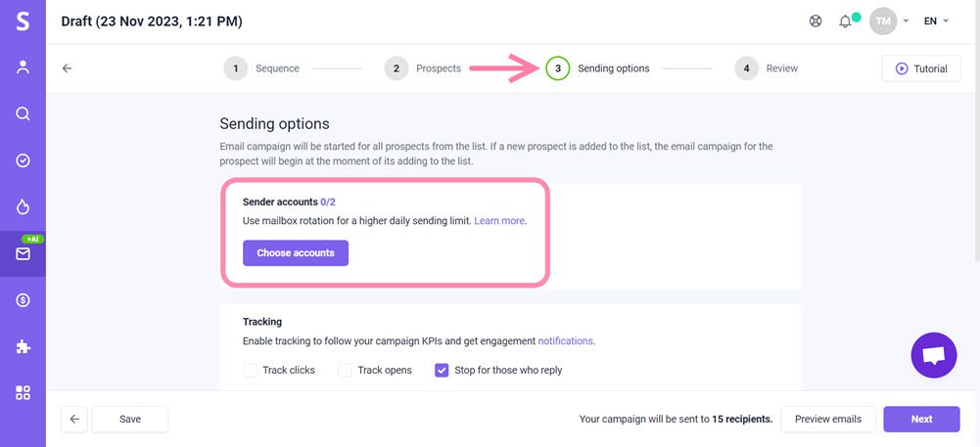Open the live chat bubble
Screen dimensions: 980x447
click(x=933, y=355)
